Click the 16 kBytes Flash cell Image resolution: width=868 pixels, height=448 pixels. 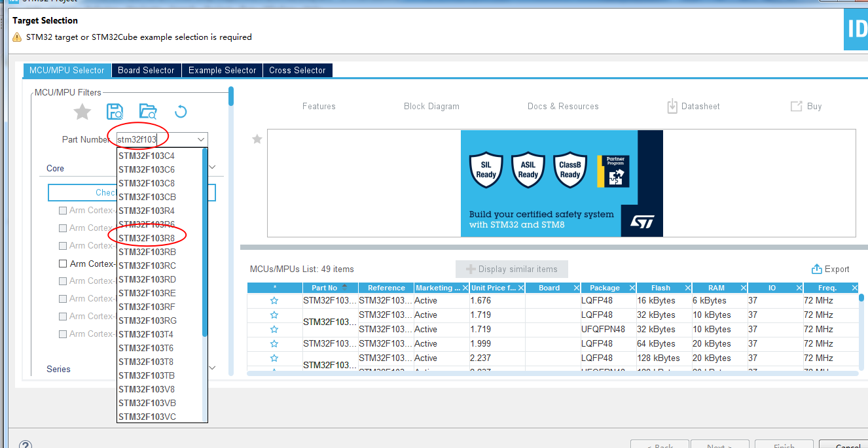click(x=662, y=301)
